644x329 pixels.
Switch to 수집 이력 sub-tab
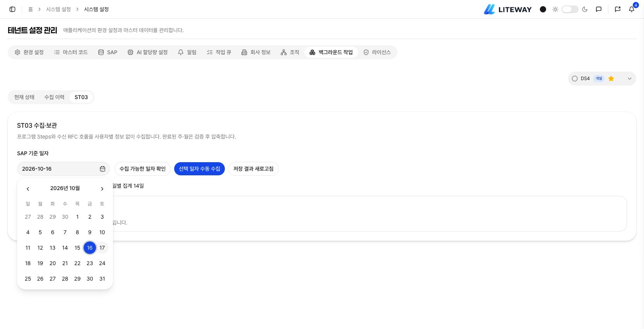point(54,97)
